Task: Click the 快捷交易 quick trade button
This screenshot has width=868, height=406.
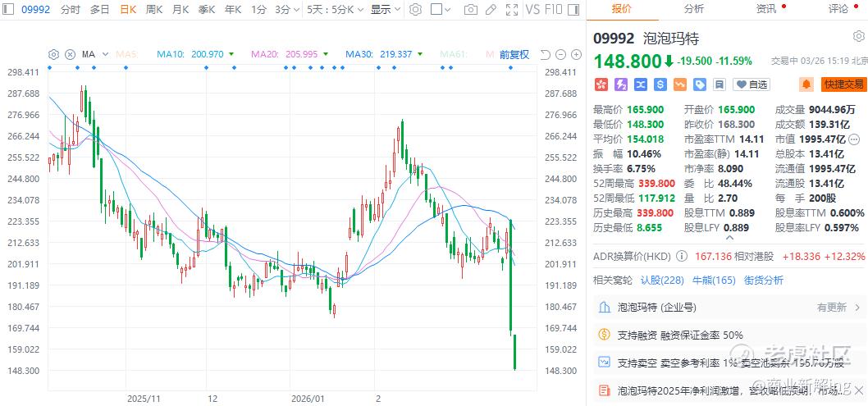Action: tap(844, 84)
